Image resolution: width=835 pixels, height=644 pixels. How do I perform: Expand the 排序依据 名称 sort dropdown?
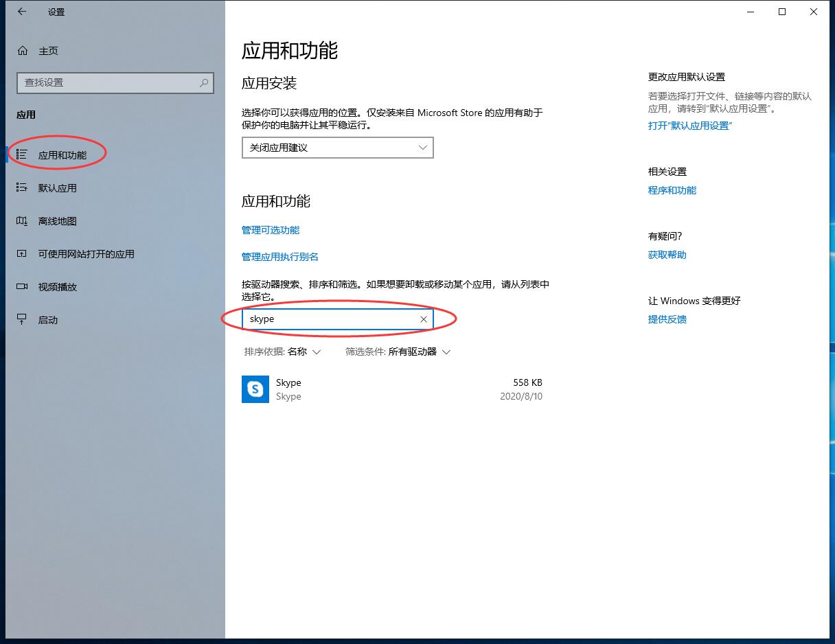[x=283, y=352]
